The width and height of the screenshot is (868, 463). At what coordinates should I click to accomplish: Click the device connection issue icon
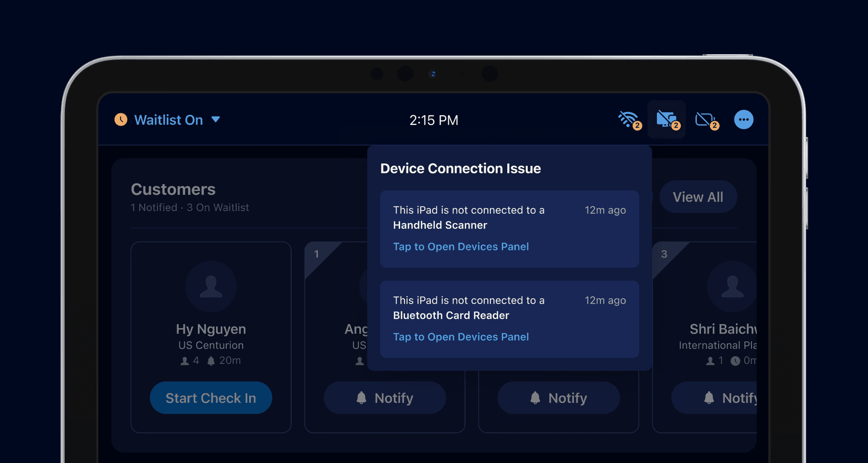tap(666, 119)
